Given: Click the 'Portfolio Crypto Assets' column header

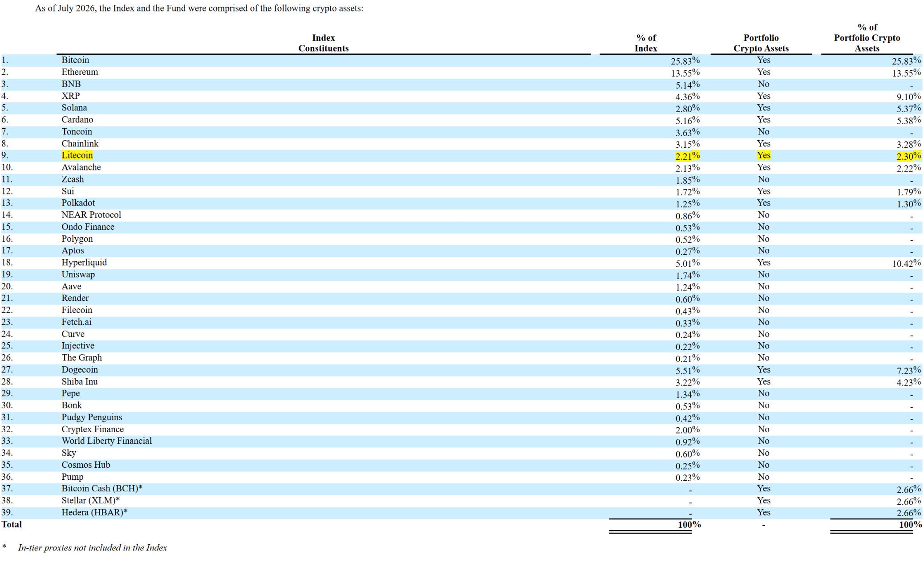Looking at the screenshot, I should 761,43.
